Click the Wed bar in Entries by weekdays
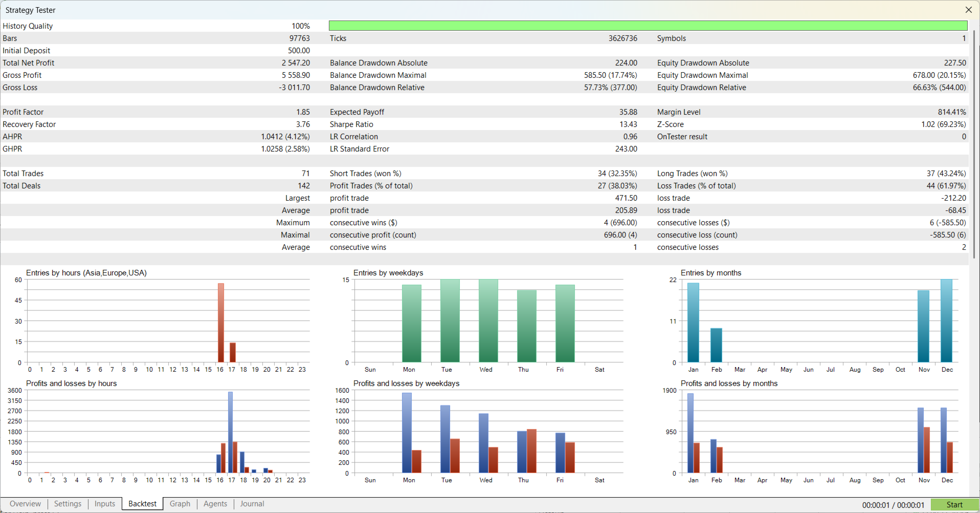 coord(488,321)
